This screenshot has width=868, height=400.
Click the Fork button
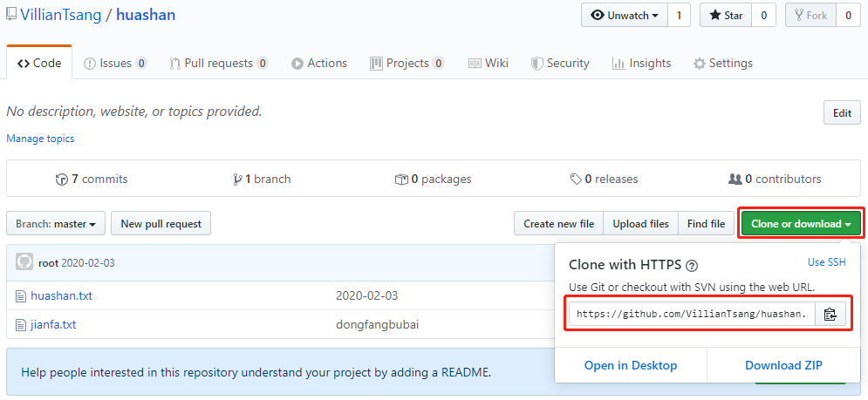pyautogui.click(x=810, y=16)
